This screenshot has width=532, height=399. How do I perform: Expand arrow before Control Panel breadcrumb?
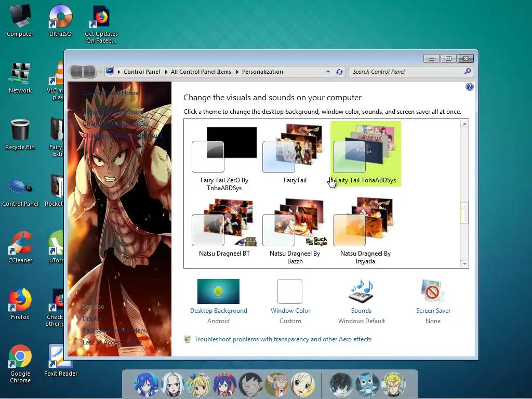coord(119,72)
